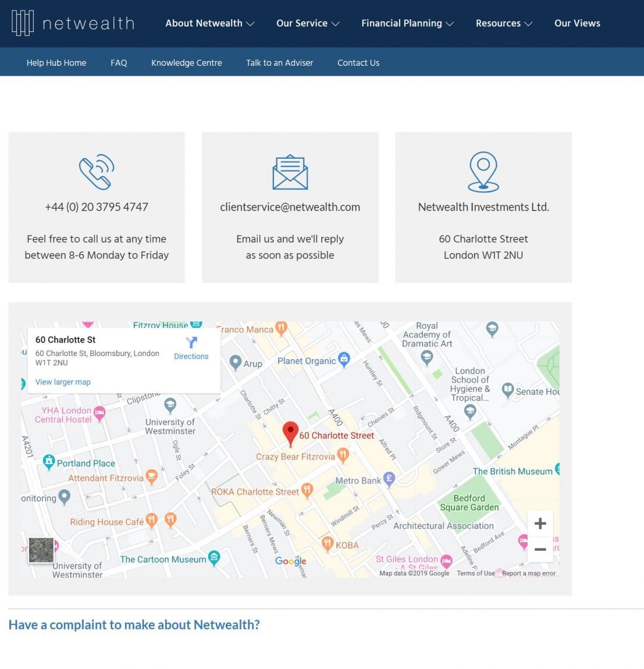The image size is (644, 669).
Task: Select the red 60 Charlotte Street map pin
Action: click(291, 434)
